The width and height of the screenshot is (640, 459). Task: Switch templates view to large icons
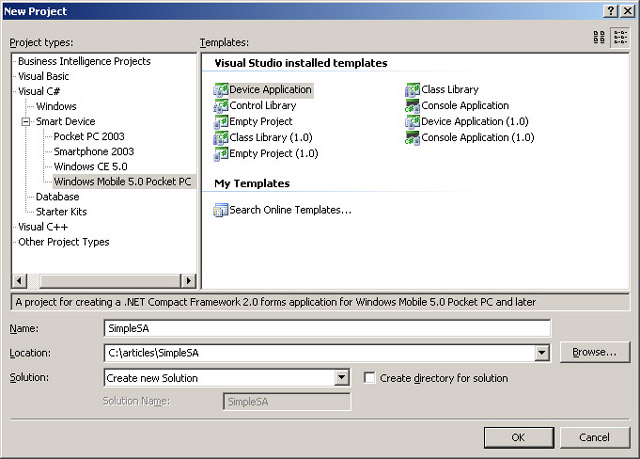[599, 37]
